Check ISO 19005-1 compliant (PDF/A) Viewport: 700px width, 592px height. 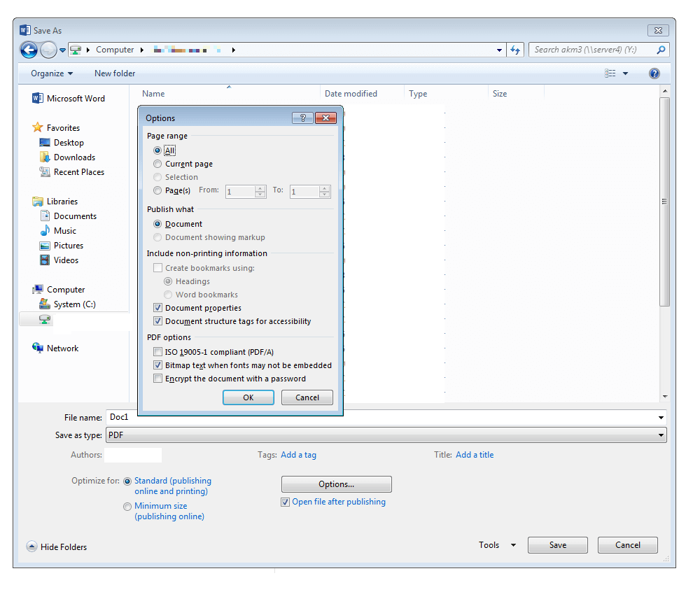[157, 352]
